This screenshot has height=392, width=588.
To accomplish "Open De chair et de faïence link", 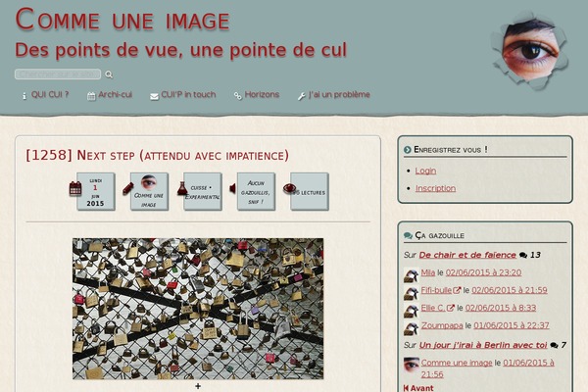I will click(x=467, y=255).
